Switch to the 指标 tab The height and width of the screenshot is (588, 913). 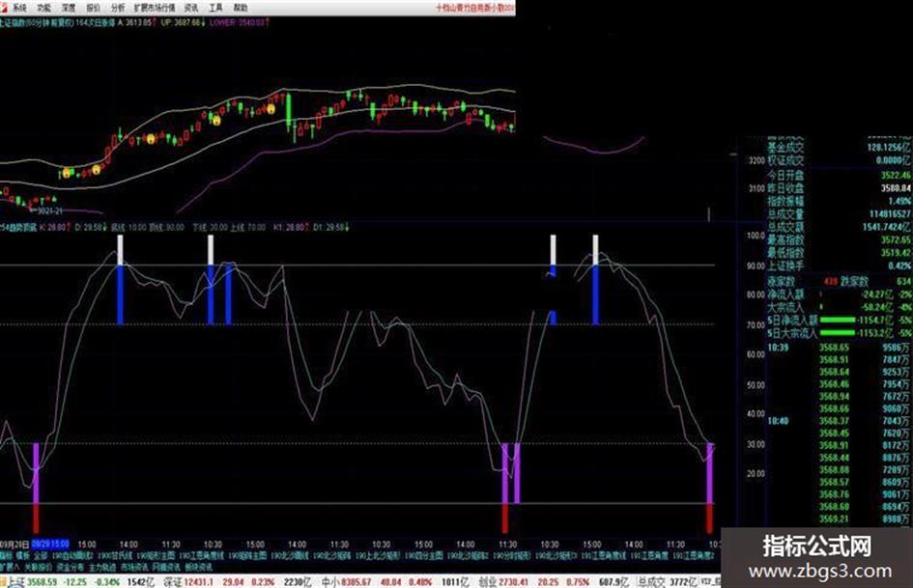coord(5,555)
